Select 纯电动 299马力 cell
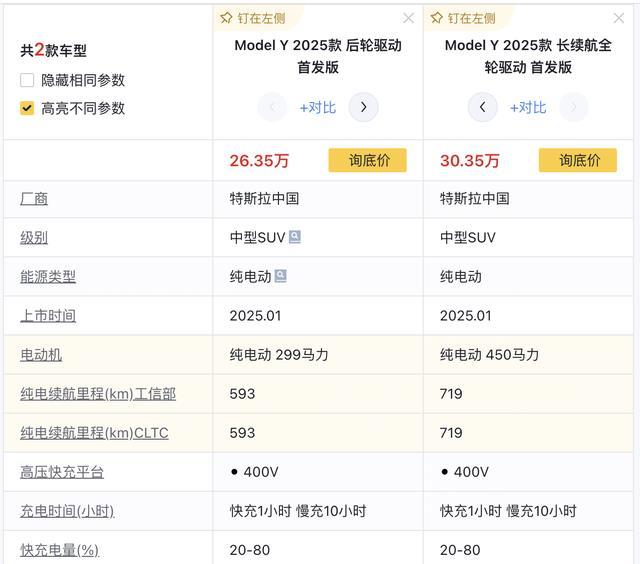This screenshot has height=564, width=640. pyautogui.click(x=318, y=355)
